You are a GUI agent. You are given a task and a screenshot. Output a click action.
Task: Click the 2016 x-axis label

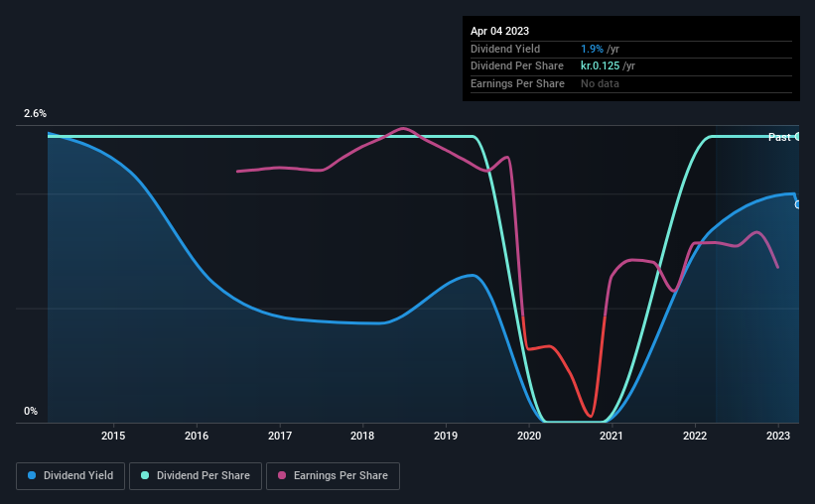pyautogui.click(x=197, y=436)
